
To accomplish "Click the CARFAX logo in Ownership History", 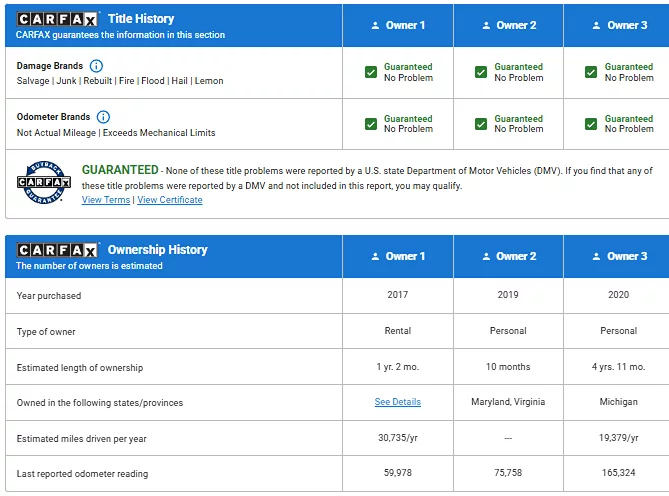I will [58, 250].
